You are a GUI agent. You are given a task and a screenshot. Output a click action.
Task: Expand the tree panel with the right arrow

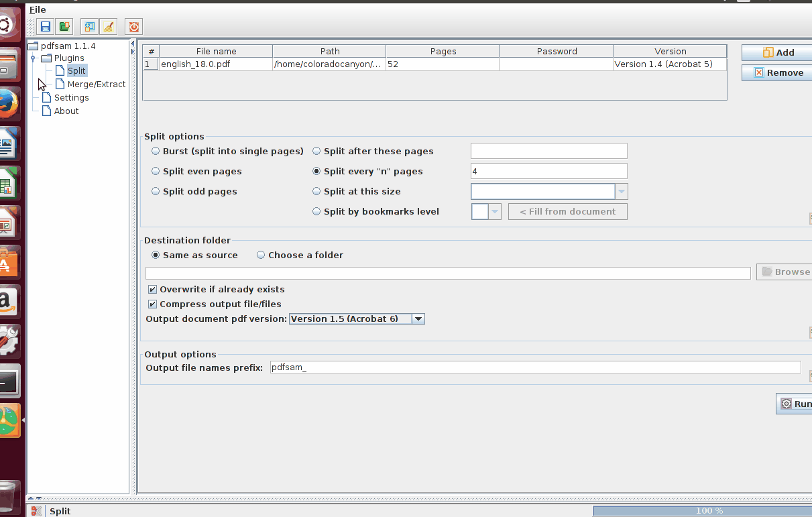pos(132,50)
